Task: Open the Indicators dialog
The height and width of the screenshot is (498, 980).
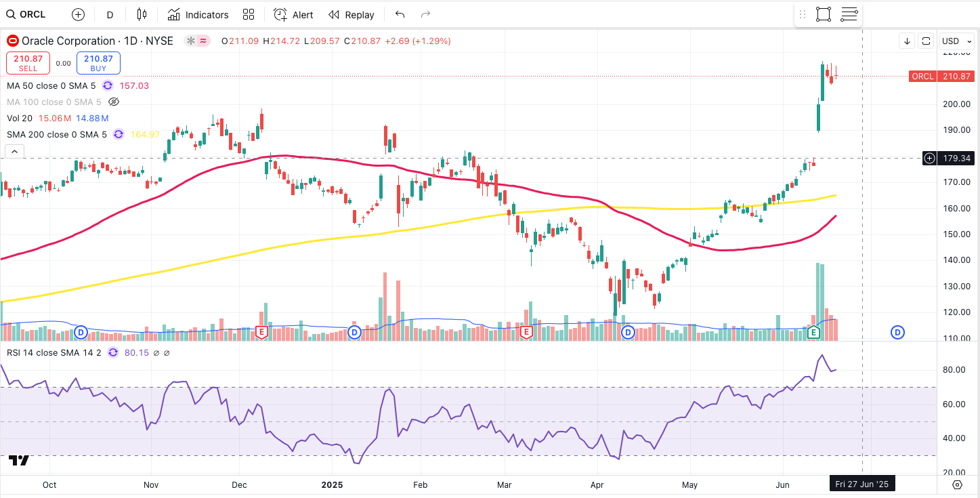Action: point(198,14)
